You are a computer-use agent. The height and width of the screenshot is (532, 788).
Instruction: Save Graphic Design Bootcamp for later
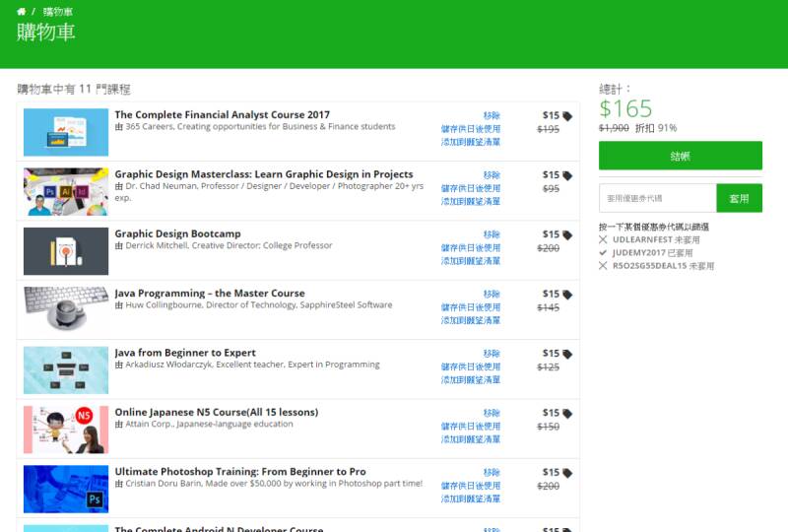(x=471, y=247)
